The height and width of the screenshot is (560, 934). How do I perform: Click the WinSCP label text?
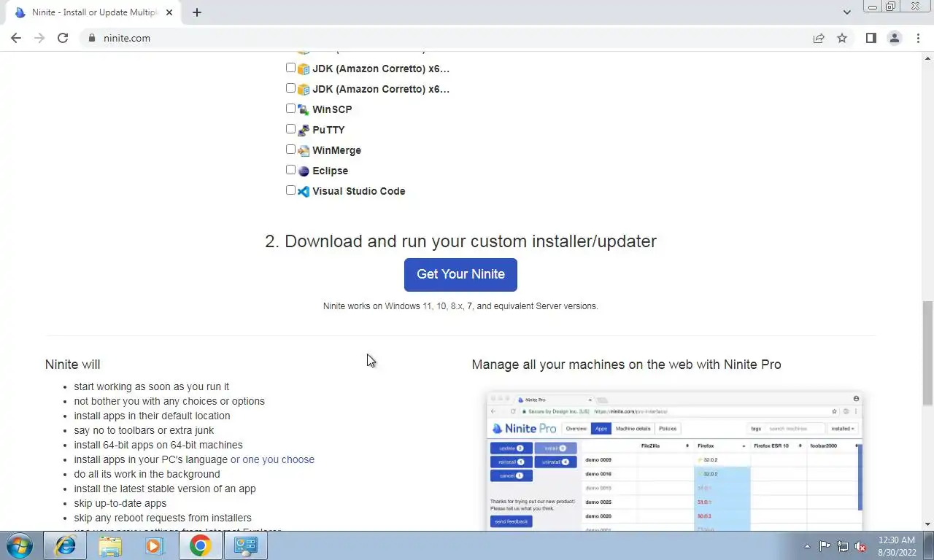pyautogui.click(x=332, y=109)
